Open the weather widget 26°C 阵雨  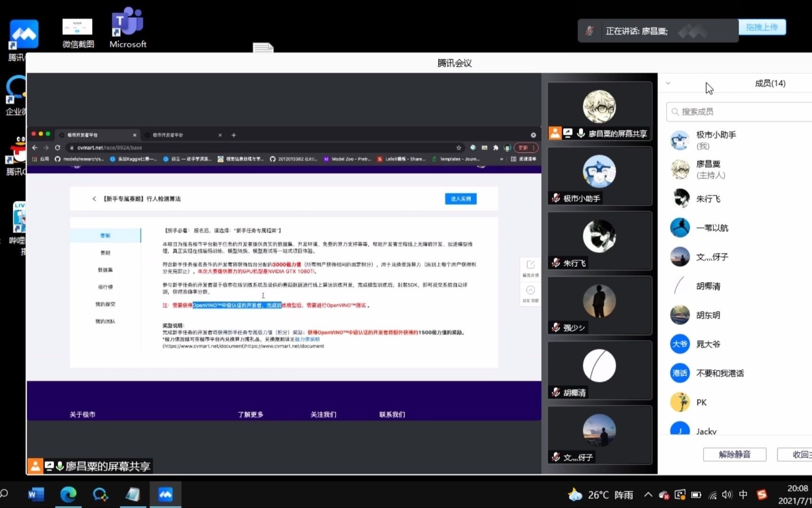[x=601, y=495]
